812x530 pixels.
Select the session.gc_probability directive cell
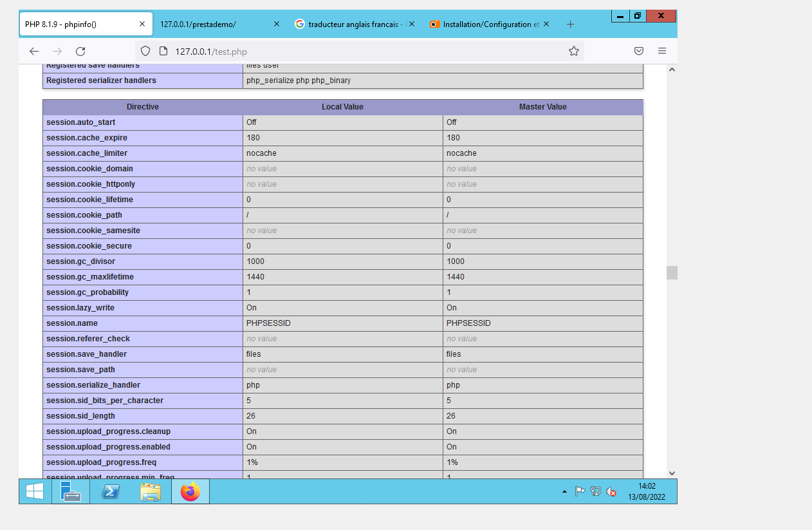pos(143,292)
